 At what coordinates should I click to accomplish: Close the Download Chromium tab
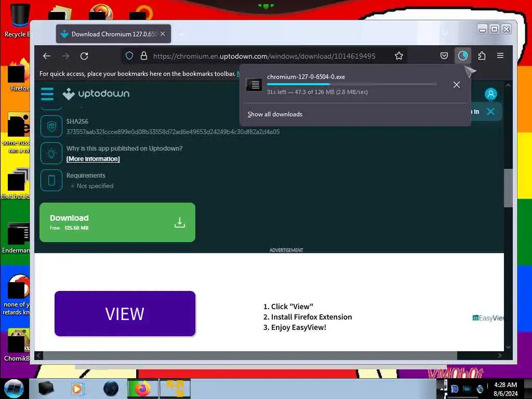[163, 34]
